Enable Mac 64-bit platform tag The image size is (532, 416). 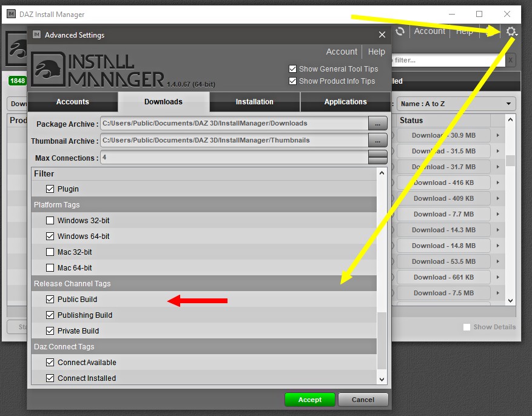coord(50,268)
